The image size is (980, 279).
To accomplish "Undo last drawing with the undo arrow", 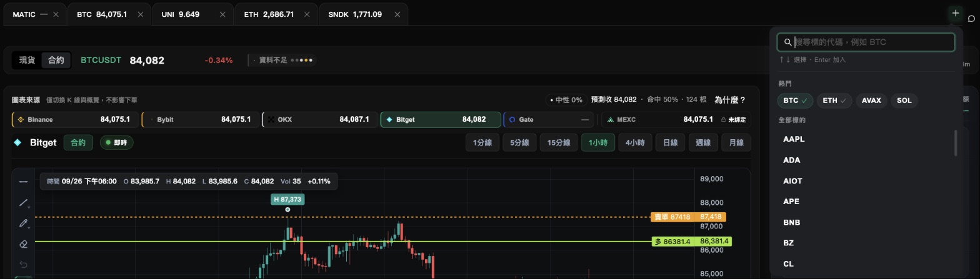I will click(x=23, y=265).
